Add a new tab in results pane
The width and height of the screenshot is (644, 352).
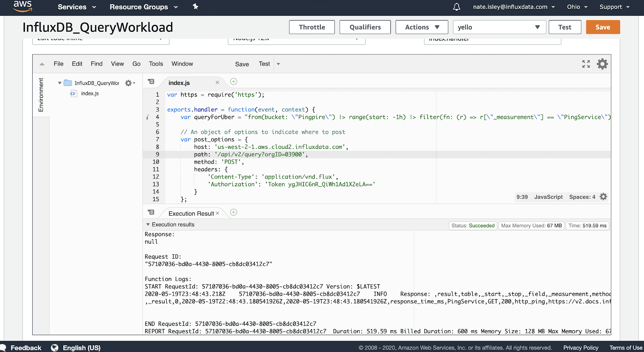[x=233, y=212]
